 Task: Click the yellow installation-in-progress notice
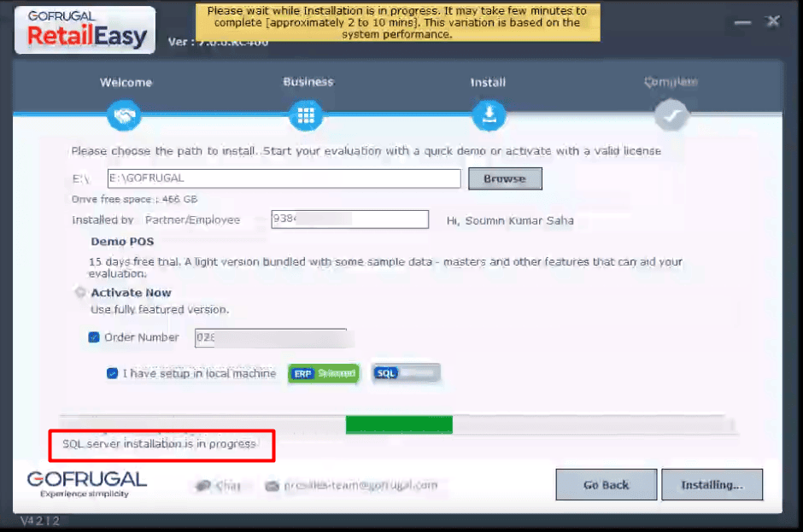pos(397,22)
